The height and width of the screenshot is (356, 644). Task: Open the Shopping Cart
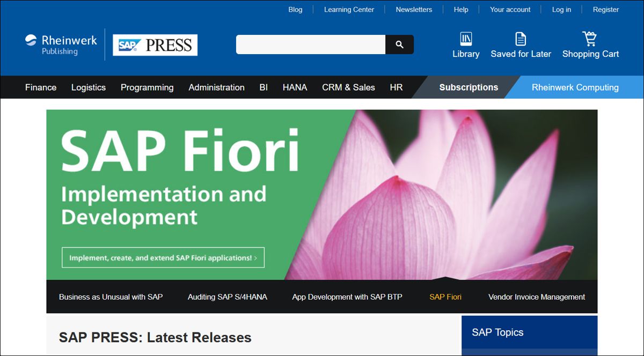coord(590,44)
